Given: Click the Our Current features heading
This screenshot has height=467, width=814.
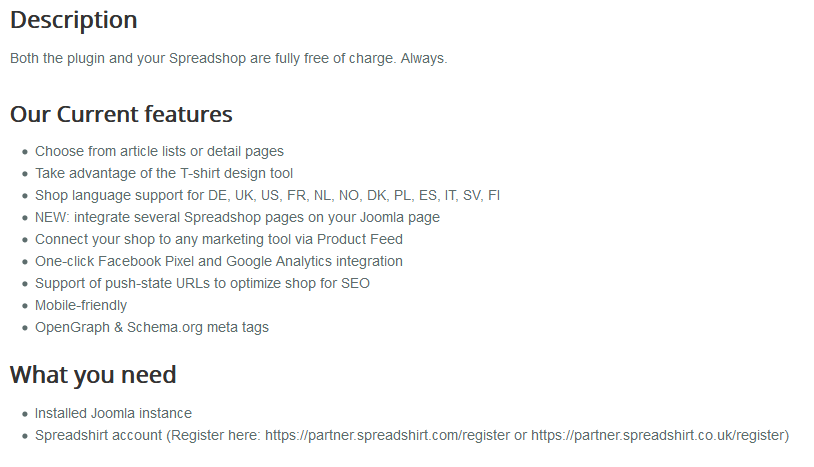Looking at the screenshot, I should 121,114.
